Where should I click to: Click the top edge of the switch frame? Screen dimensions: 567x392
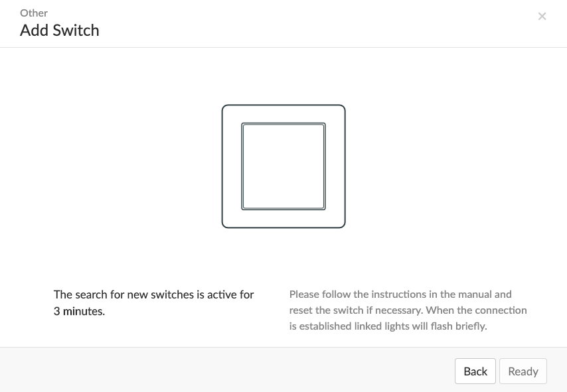[283, 105]
